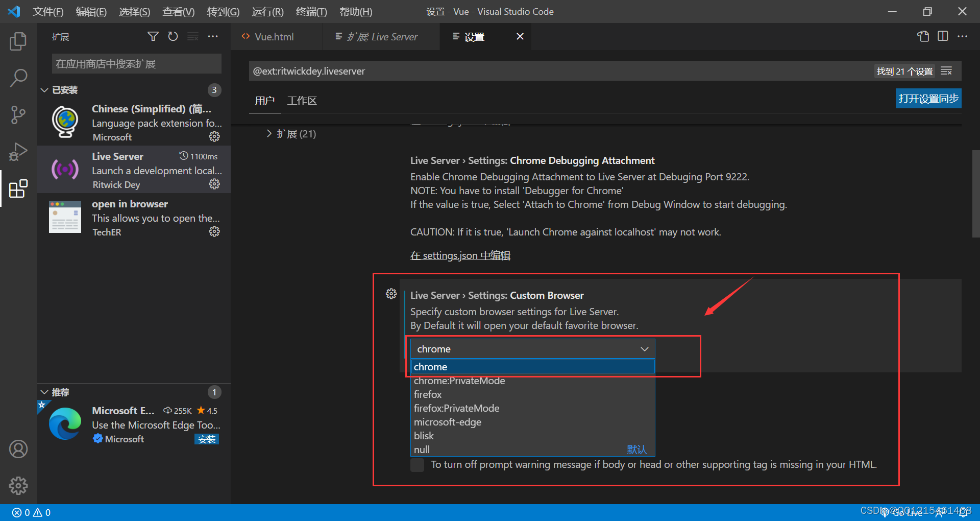Open the 选择(S) menu

[135, 11]
